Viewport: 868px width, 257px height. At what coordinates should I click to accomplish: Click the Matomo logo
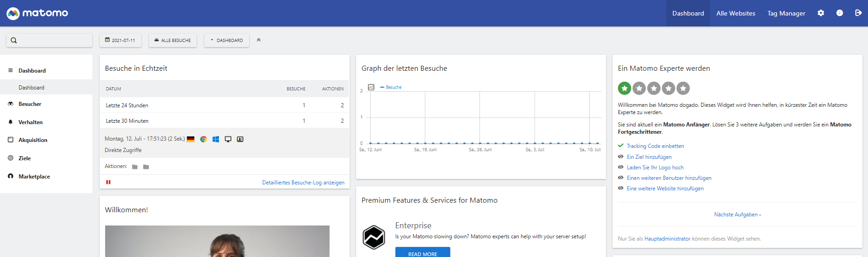pyautogui.click(x=37, y=13)
